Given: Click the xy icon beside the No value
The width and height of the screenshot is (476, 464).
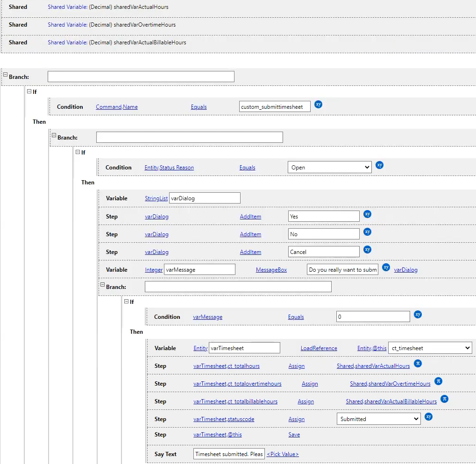Looking at the screenshot, I should 367,232.
